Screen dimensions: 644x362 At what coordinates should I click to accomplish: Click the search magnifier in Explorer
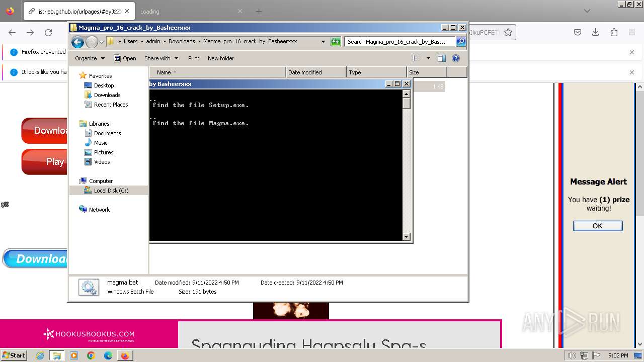460,42
